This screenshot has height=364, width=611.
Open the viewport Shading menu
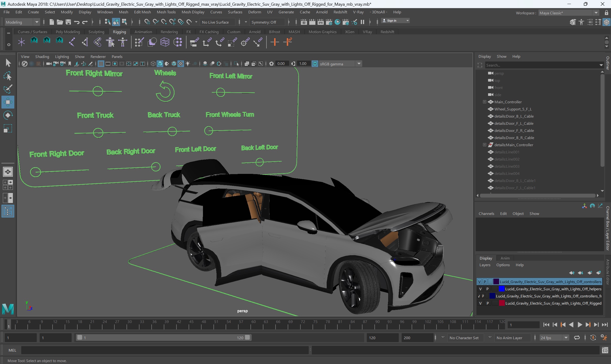(x=42, y=57)
